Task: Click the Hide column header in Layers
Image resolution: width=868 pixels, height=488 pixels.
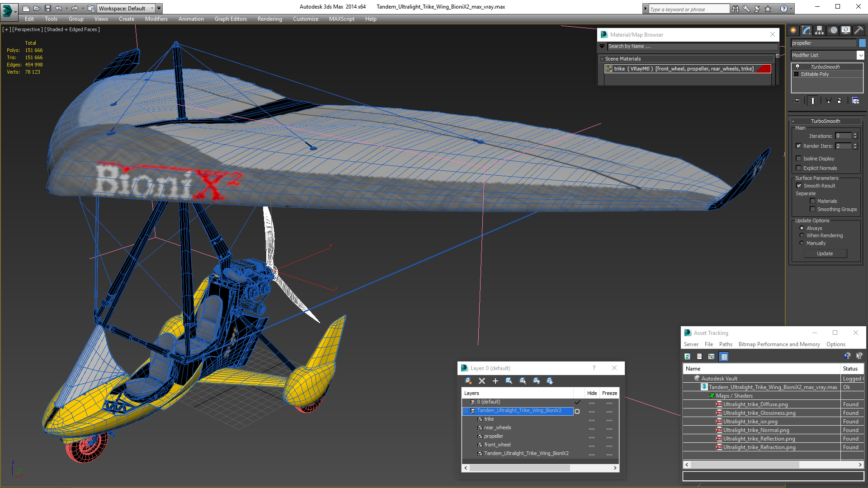Action: point(592,393)
